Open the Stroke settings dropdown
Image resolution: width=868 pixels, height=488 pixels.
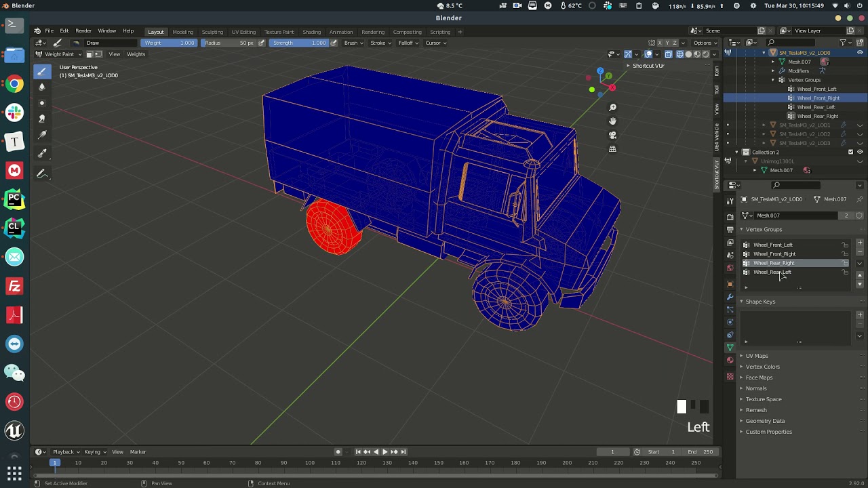(x=380, y=43)
